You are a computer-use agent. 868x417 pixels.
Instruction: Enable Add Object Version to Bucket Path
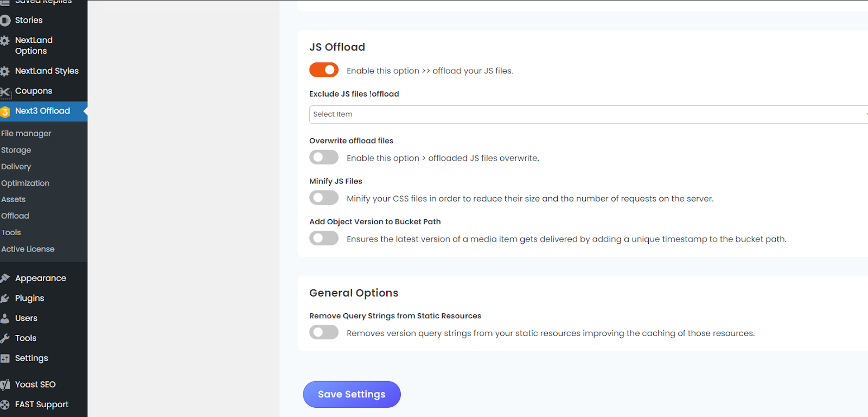point(324,238)
